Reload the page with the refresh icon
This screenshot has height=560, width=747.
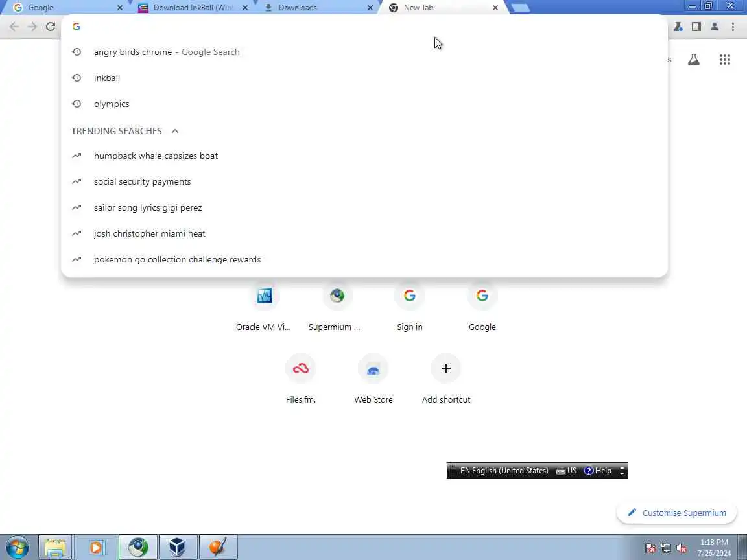pyautogui.click(x=51, y=27)
